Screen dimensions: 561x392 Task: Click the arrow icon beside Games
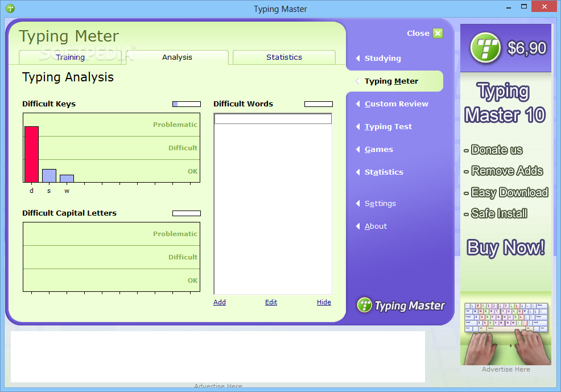[x=358, y=150]
